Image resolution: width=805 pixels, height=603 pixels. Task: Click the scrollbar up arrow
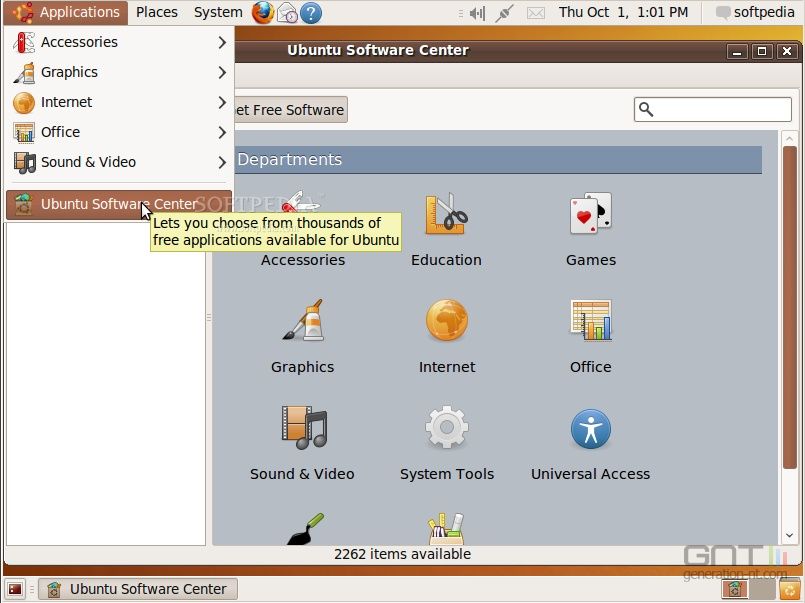[x=790, y=139]
